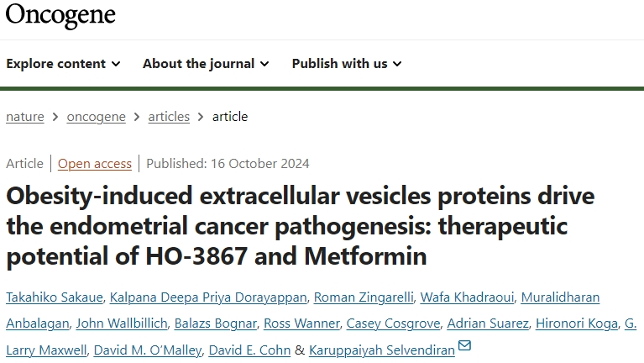
Task: Click the email envelope icon after Selvendiran
Action: 464,345
